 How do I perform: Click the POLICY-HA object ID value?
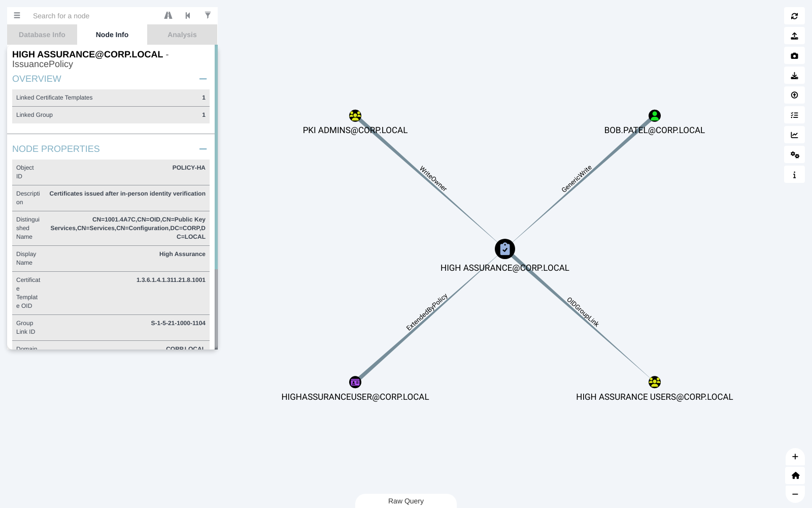[189, 168]
